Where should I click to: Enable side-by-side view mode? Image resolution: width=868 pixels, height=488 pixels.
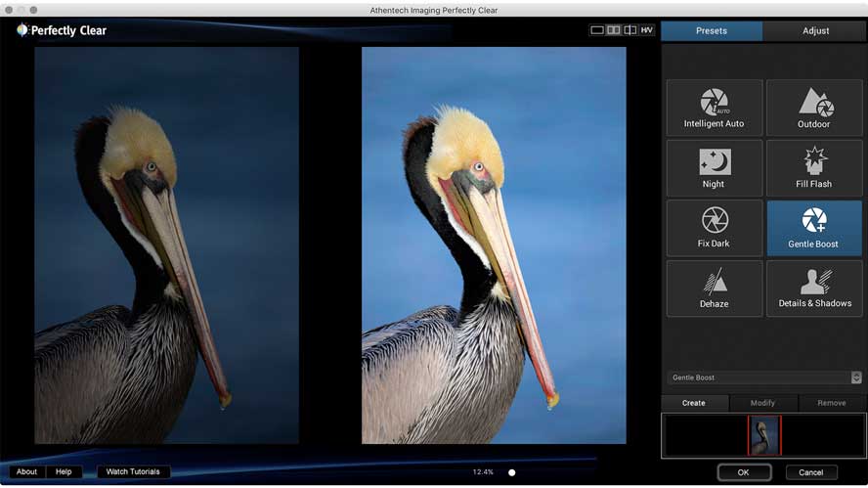coord(614,30)
